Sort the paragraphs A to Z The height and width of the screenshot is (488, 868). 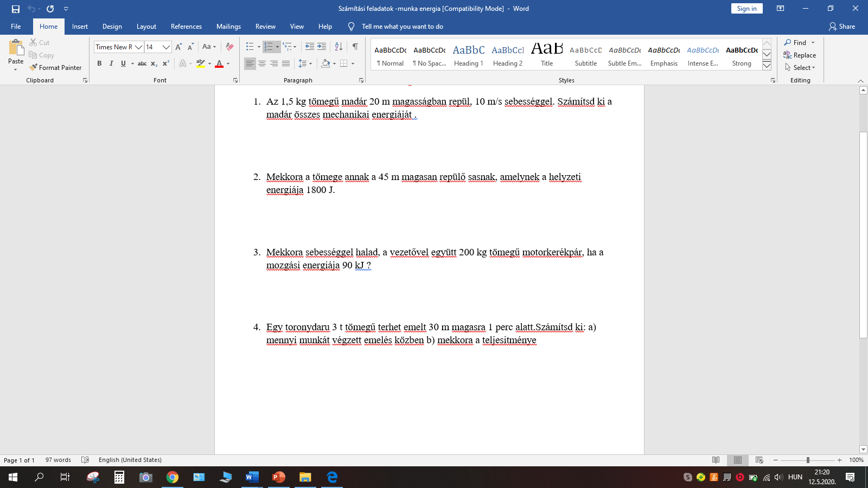[x=339, y=47]
